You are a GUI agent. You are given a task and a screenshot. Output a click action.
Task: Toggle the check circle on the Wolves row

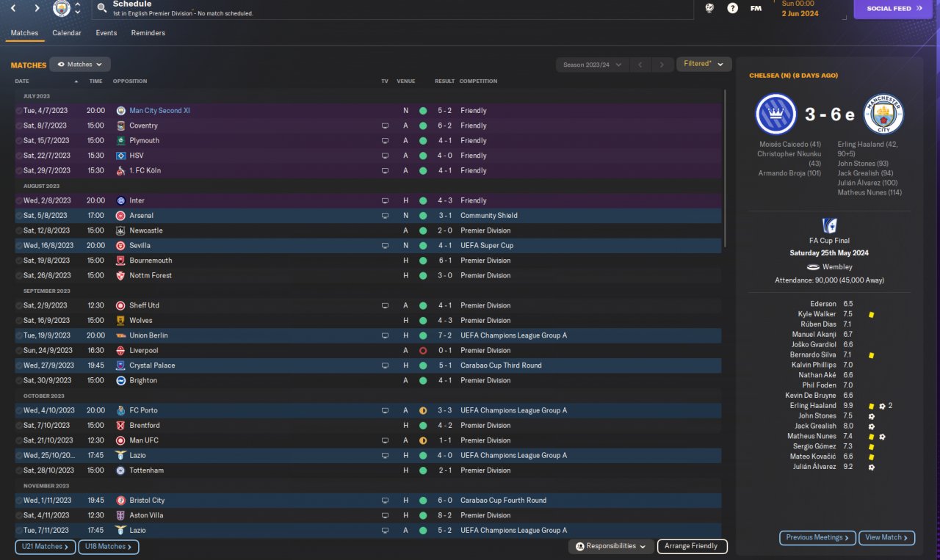click(x=19, y=321)
